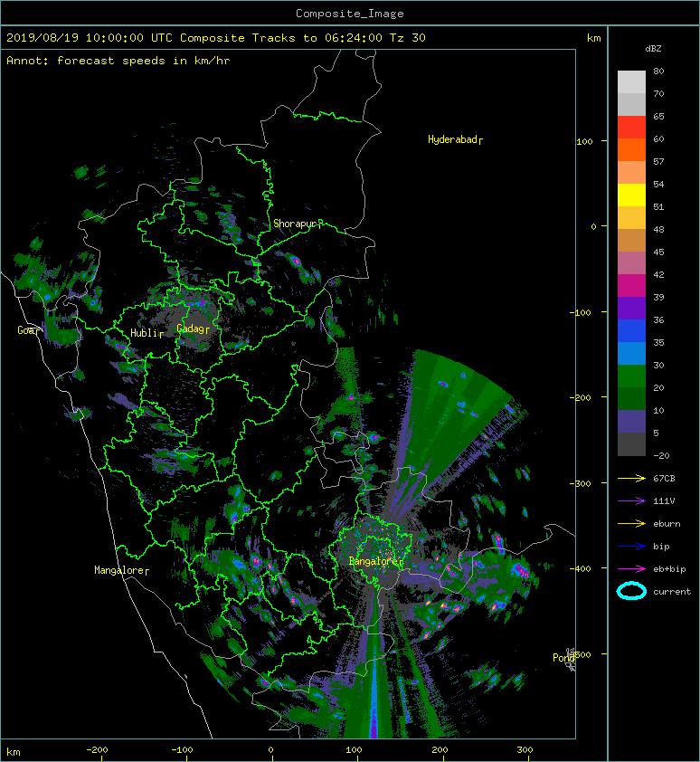This screenshot has height=762, width=700.
Task: Click the 'current' legend label
Action: (x=672, y=592)
